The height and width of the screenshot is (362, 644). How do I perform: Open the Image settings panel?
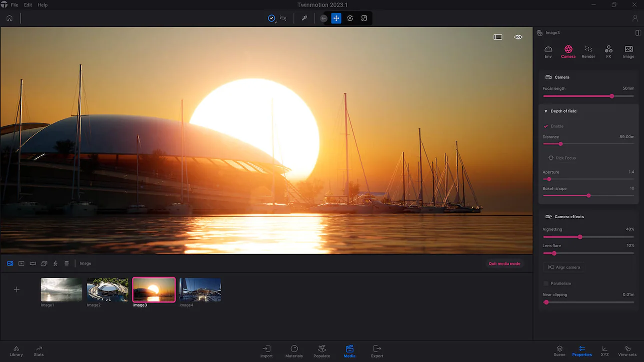628,50
